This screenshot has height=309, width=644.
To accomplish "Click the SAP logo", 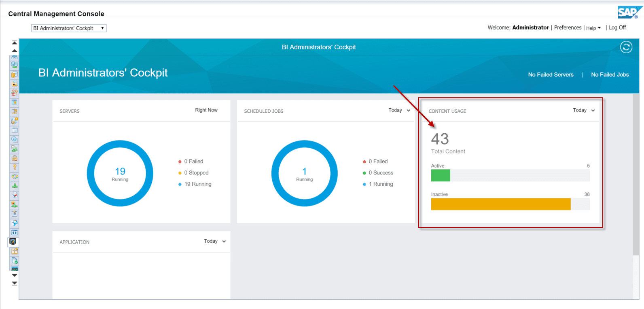I will point(629,13).
